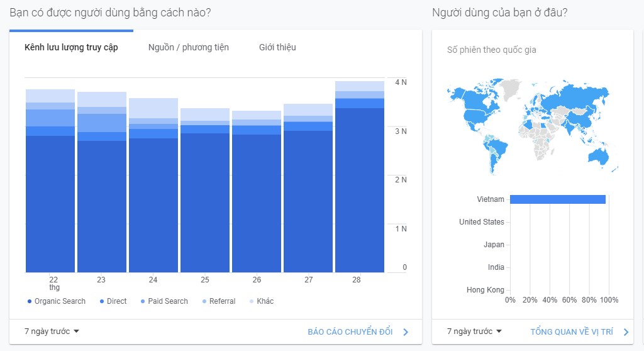644x351 pixels.
Task: Open TỔNG QUAN VỀ VỊ TRÍ link
Action: 572,331
